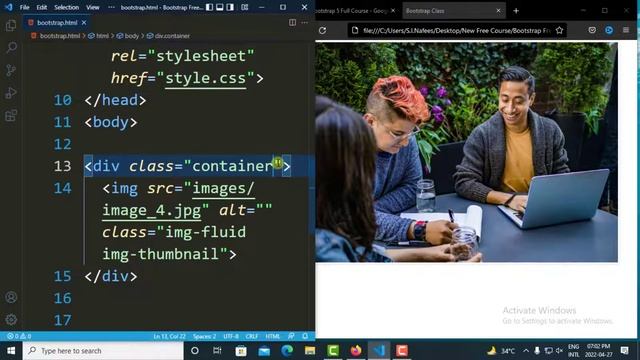Image resolution: width=640 pixels, height=360 pixels.
Task: Close the Bootstrap Class browser tab
Action: tap(498, 11)
